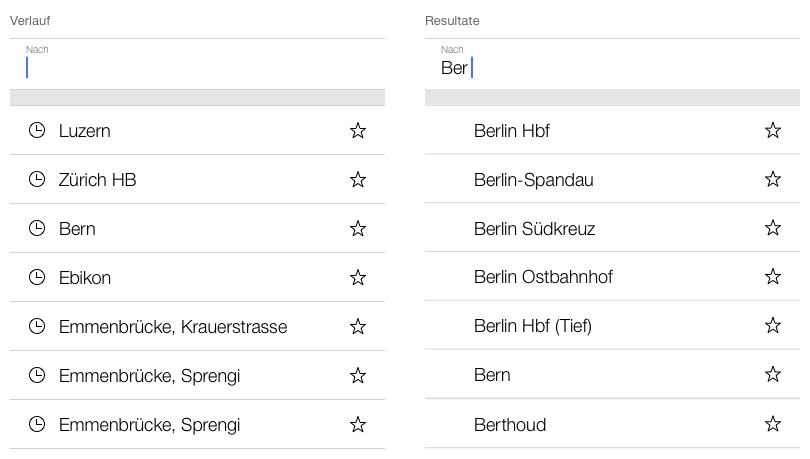
Task: Click the history clock icon next to Zürich HB
Action: [x=37, y=179]
